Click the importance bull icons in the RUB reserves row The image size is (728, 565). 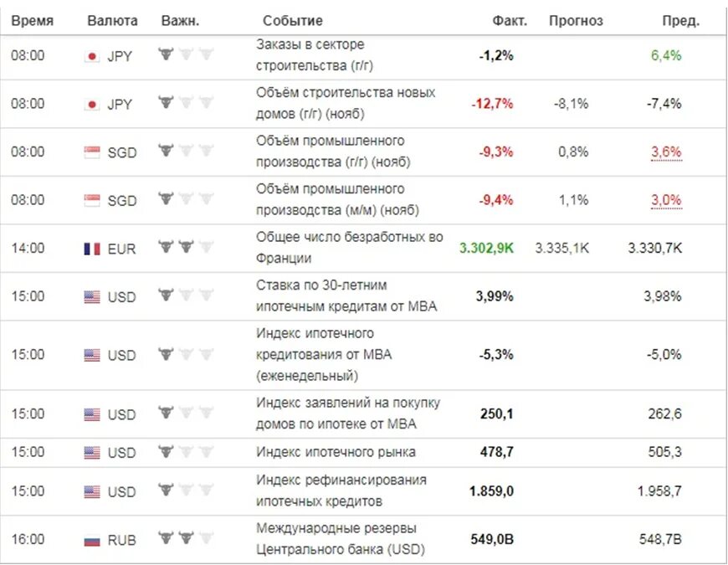coord(186,538)
